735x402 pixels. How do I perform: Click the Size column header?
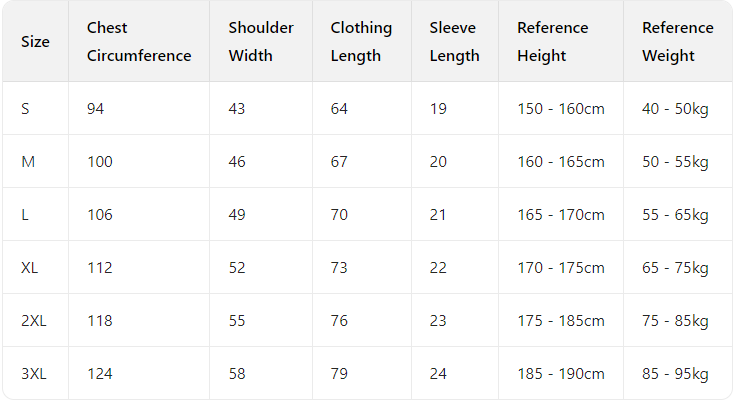pyautogui.click(x=35, y=42)
